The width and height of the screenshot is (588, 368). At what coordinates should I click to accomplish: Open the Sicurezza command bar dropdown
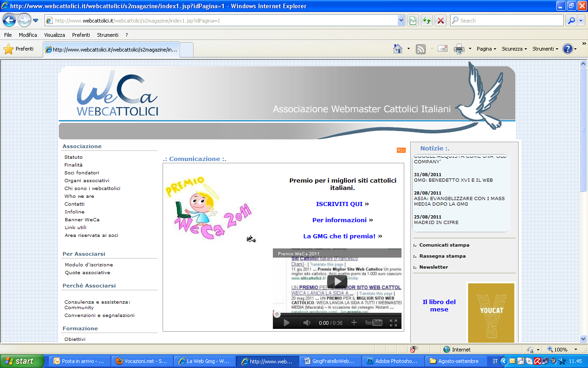click(x=514, y=49)
